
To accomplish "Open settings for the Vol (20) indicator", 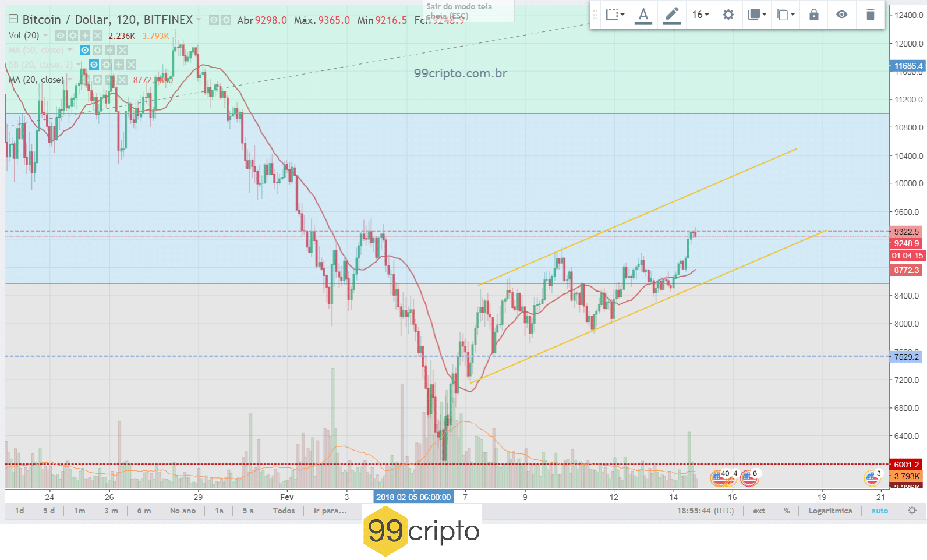I will (x=73, y=36).
